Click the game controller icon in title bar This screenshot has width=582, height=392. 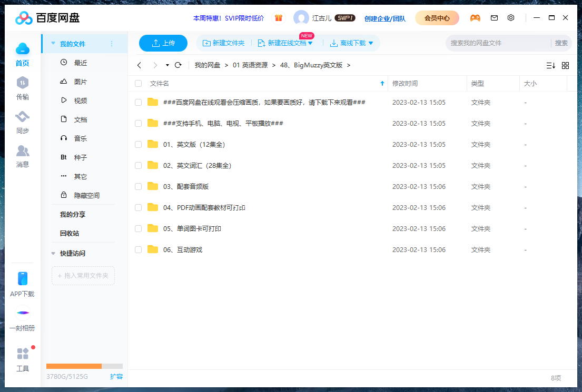[475, 17]
